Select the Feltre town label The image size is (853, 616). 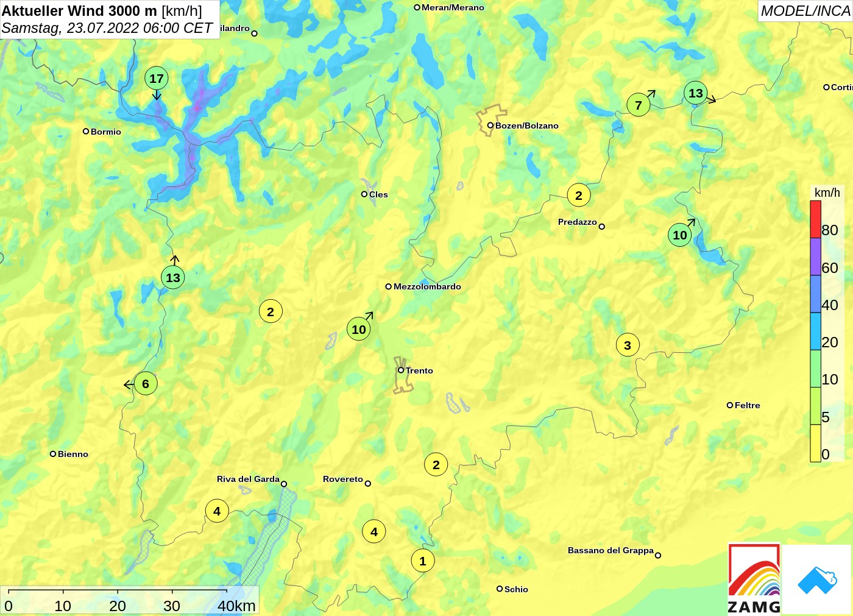pyautogui.click(x=748, y=405)
